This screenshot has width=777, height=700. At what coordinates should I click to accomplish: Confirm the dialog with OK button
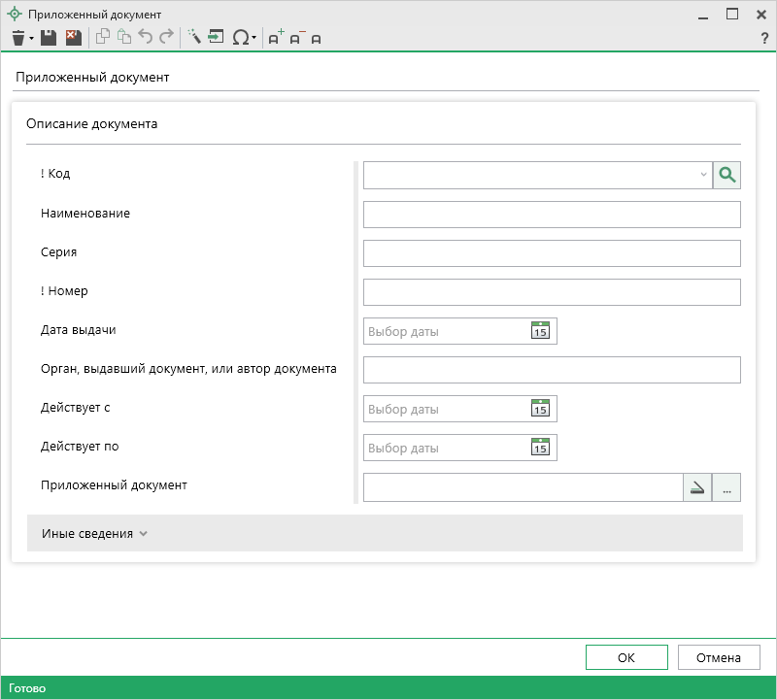626,657
